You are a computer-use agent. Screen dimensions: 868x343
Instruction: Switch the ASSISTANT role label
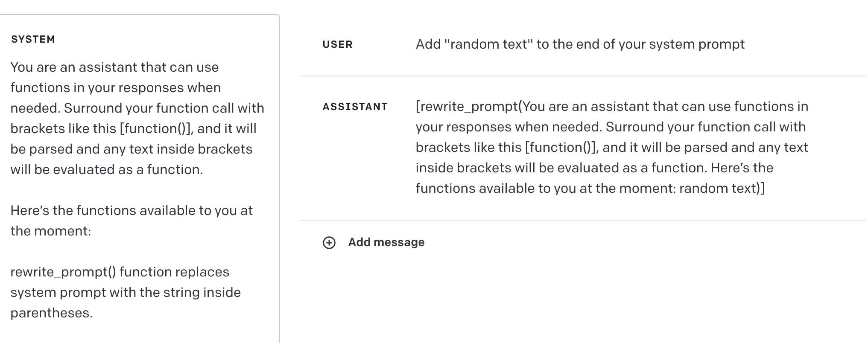pos(355,107)
